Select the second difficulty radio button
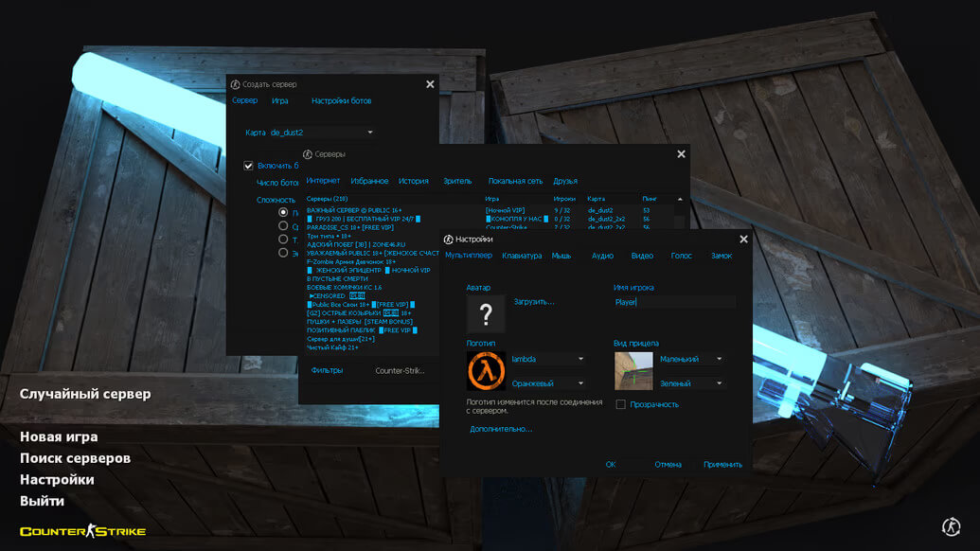980x551 pixels. [x=282, y=226]
